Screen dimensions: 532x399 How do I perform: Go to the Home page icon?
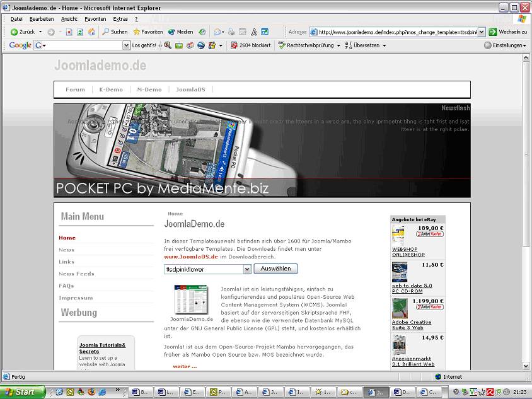click(x=91, y=32)
